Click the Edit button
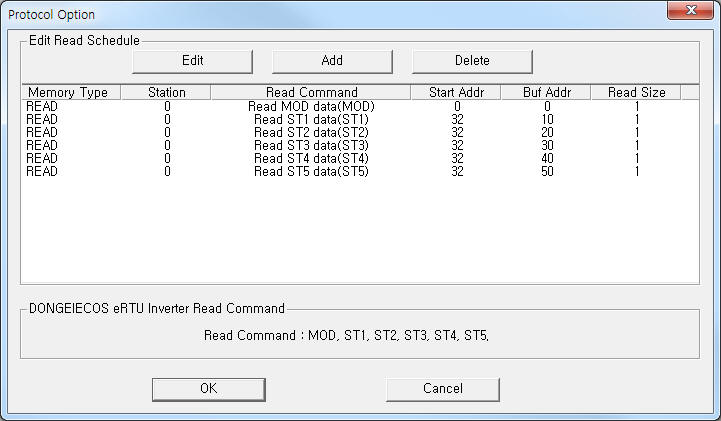Viewport: 721px width, 421px height. (x=192, y=60)
